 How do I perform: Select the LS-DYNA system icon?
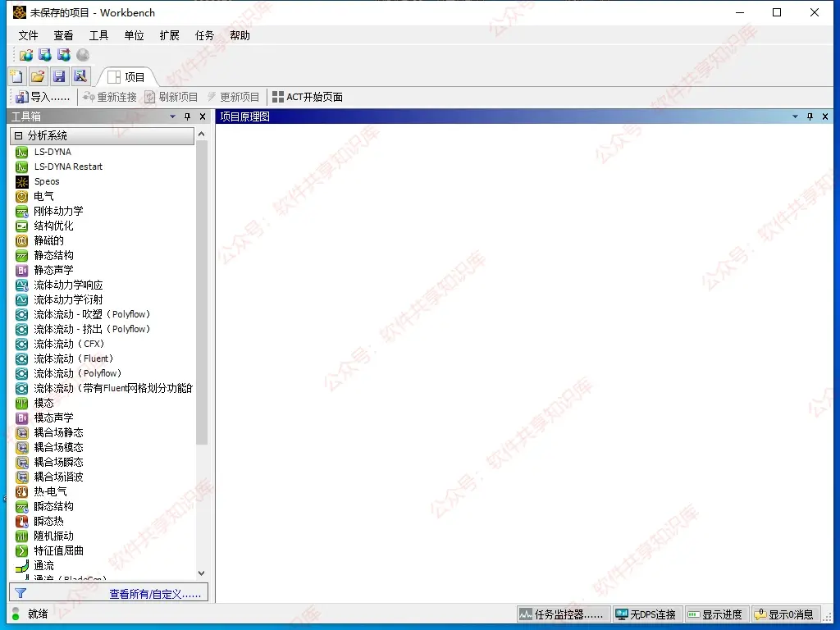(21, 152)
